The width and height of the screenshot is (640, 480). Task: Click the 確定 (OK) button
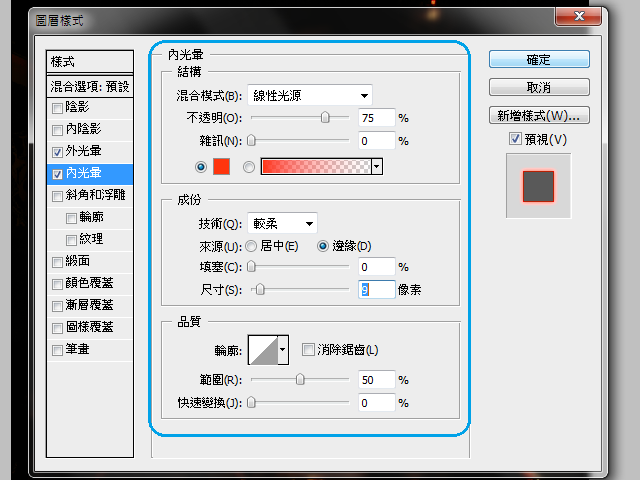click(539, 60)
